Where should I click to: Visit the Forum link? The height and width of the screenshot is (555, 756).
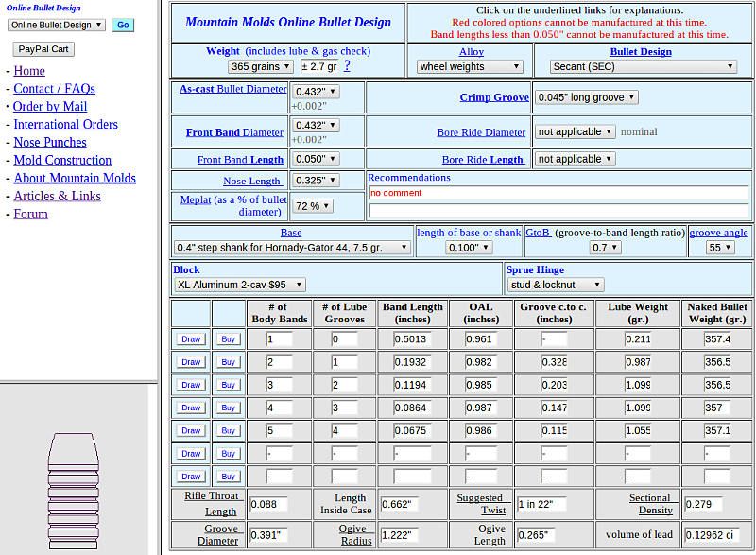point(31,214)
